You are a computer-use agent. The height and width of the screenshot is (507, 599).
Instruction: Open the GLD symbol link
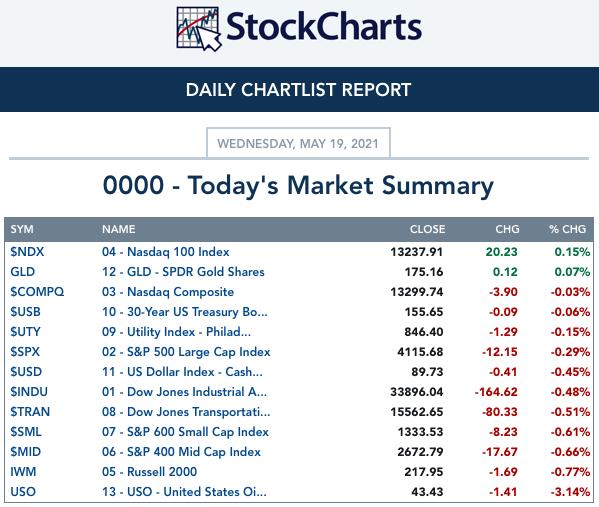tap(23, 272)
